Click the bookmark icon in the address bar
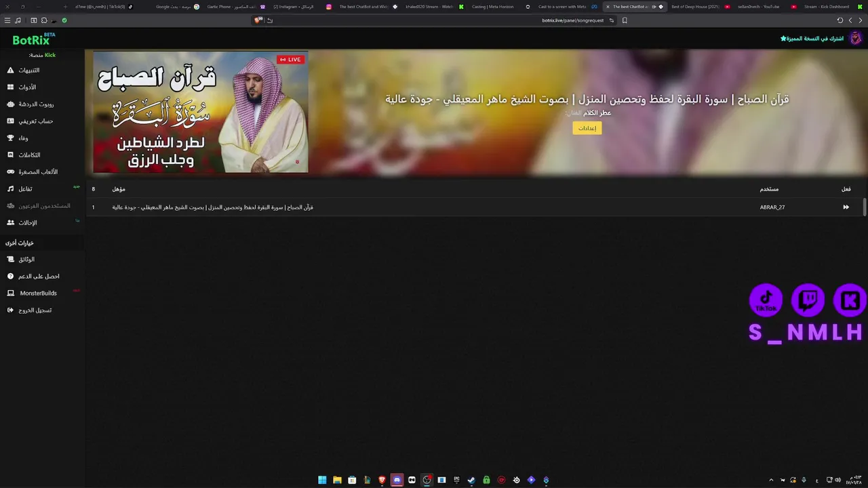The width and height of the screenshot is (868, 488). pos(625,20)
